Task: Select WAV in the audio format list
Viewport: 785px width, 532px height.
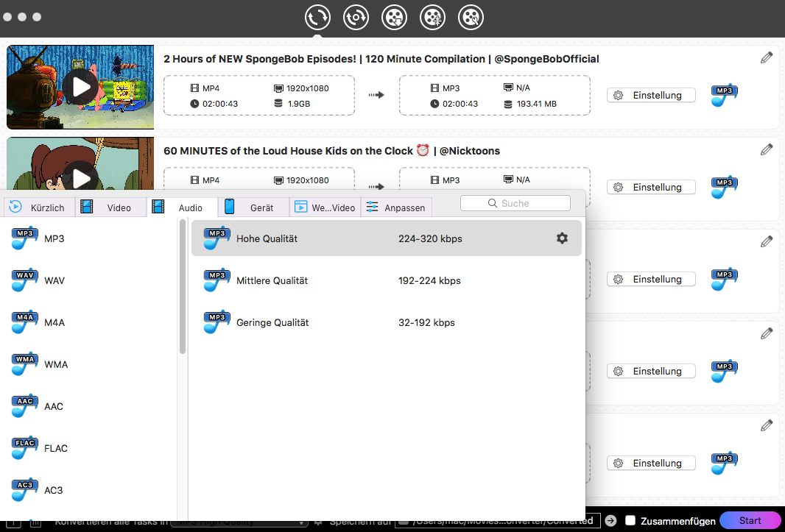Action: [x=89, y=281]
